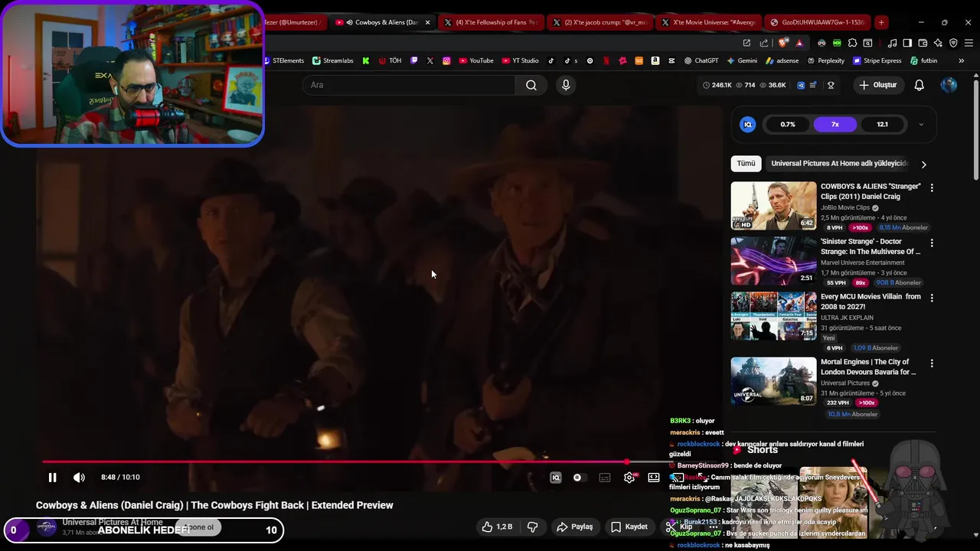Open the Netflix bookmark icon

pos(606,60)
